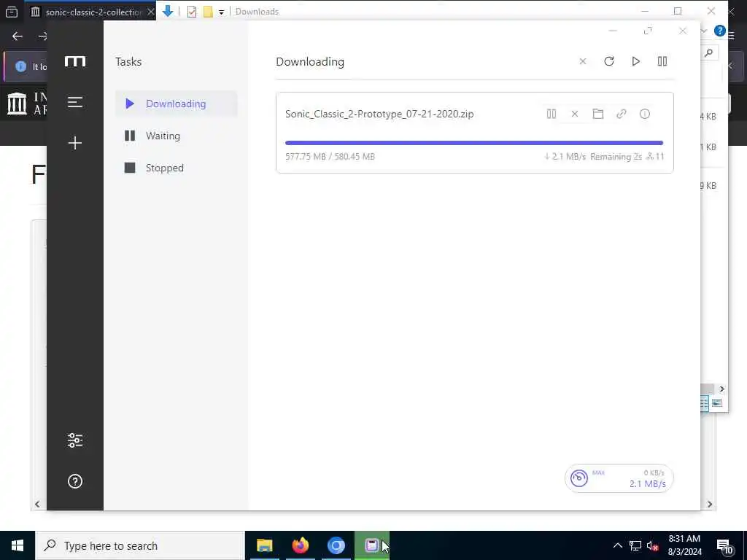Select the Waiting tasks category

177,136
